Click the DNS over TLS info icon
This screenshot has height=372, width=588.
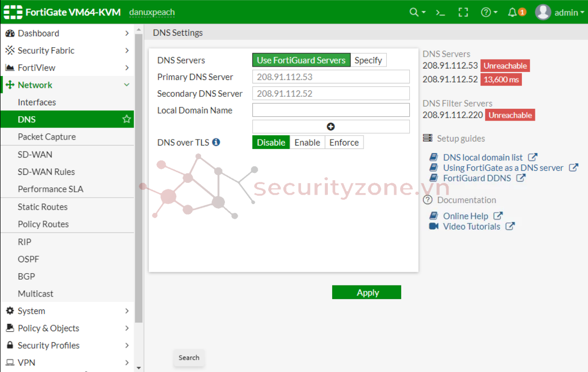(216, 142)
